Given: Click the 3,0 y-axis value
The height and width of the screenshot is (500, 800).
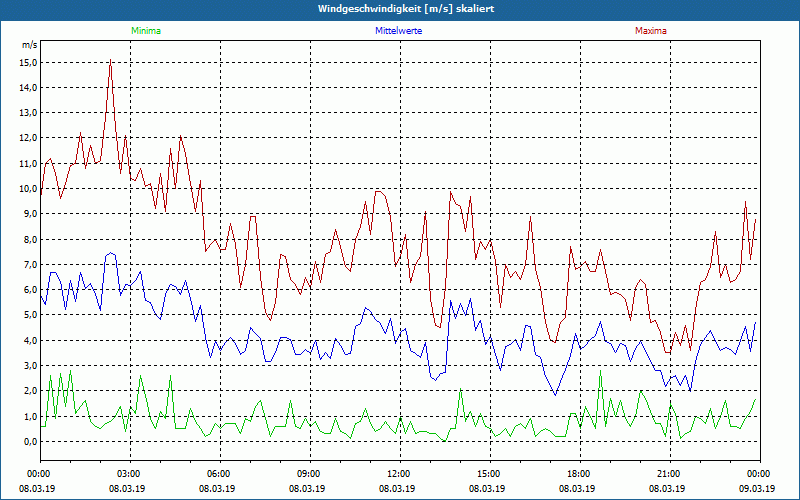Looking at the screenshot, I should tap(31, 366).
